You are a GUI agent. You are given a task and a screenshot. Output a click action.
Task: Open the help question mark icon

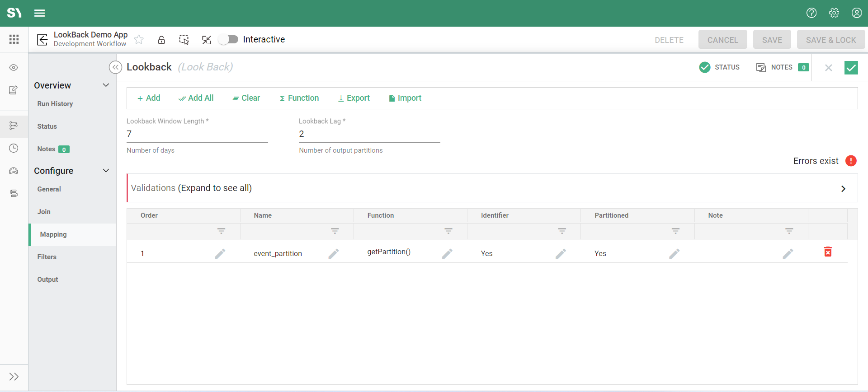pyautogui.click(x=811, y=13)
